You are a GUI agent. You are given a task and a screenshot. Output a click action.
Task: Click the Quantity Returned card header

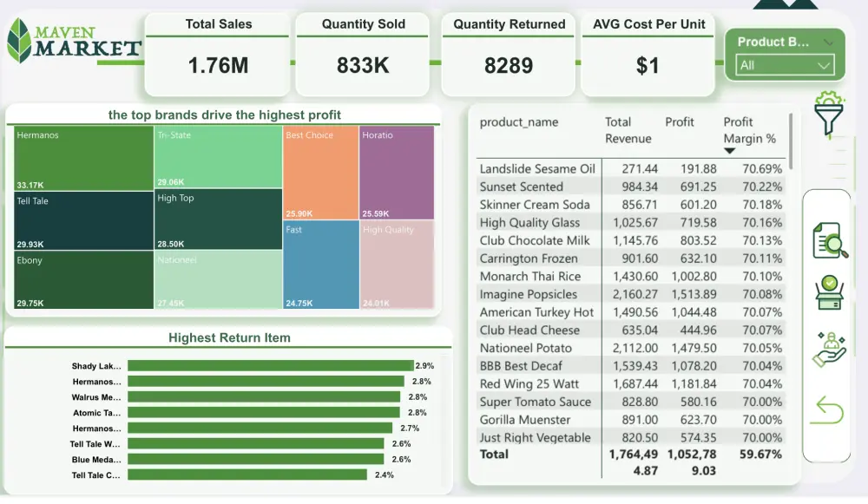pos(508,24)
